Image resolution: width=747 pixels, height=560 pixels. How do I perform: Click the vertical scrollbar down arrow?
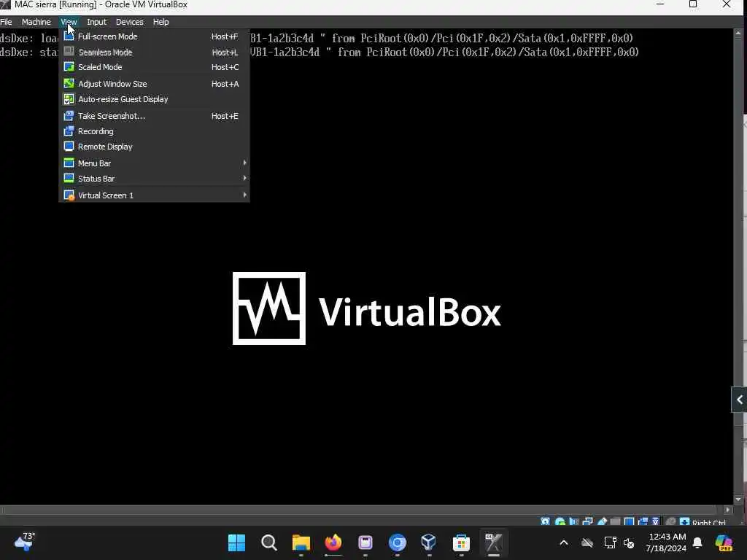(738, 499)
